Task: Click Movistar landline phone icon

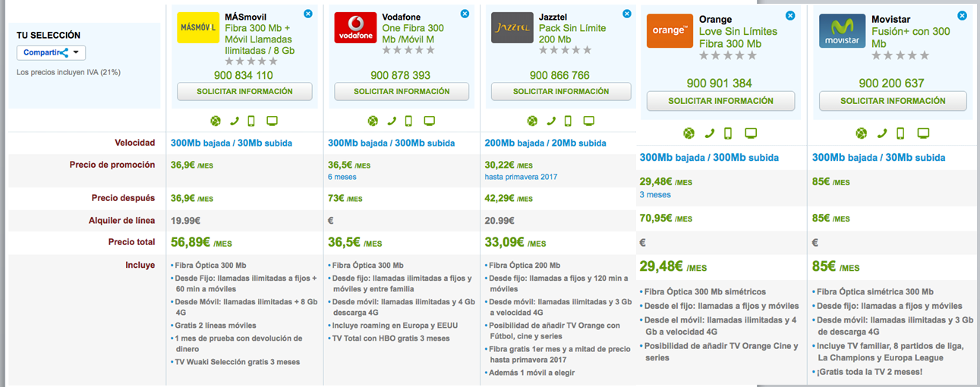Action: point(882,134)
